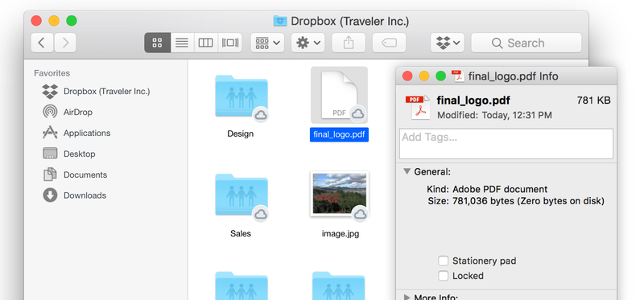Viewport: 644px width, 300px height.
Task: Click the Favorites sidebar heading
Action: tap(52, 73)
